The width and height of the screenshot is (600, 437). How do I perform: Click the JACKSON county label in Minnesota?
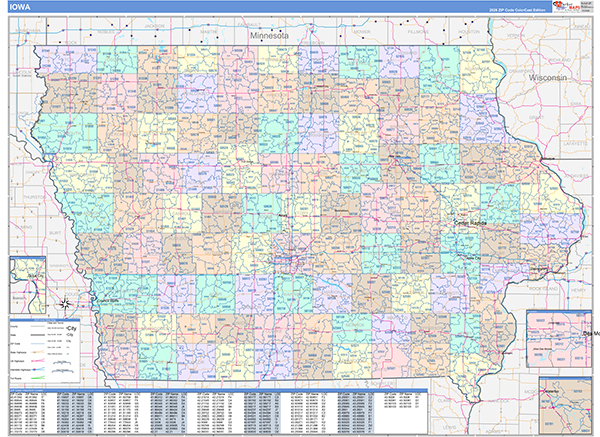[x=155, y=26]
